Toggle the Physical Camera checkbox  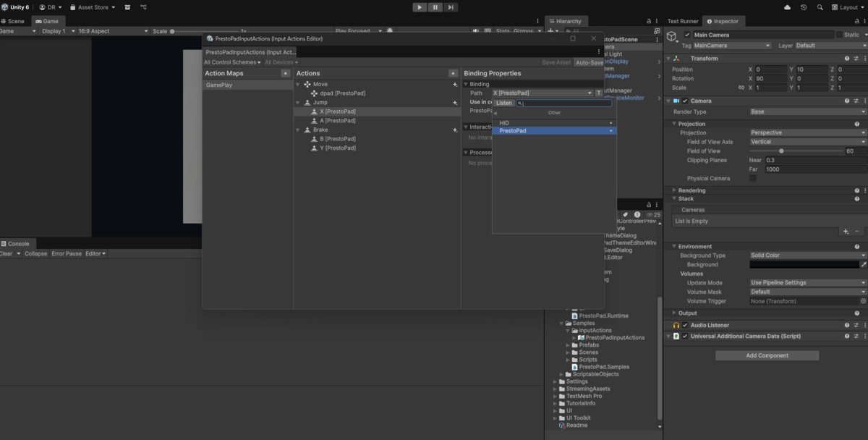[753, 178]
